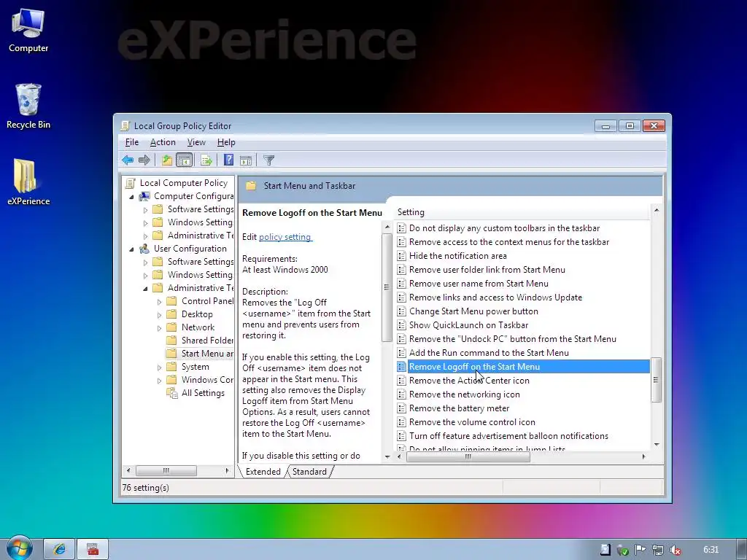Open the network tray icon
The height and width of the screenshot is (560, 747).
(x=658, y=550)
